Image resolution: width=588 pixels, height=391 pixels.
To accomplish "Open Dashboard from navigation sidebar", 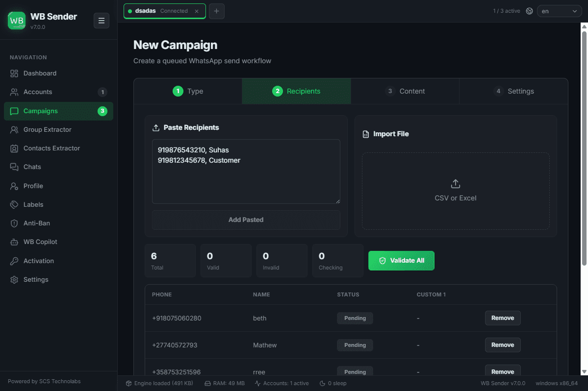I will pos(58,73).
